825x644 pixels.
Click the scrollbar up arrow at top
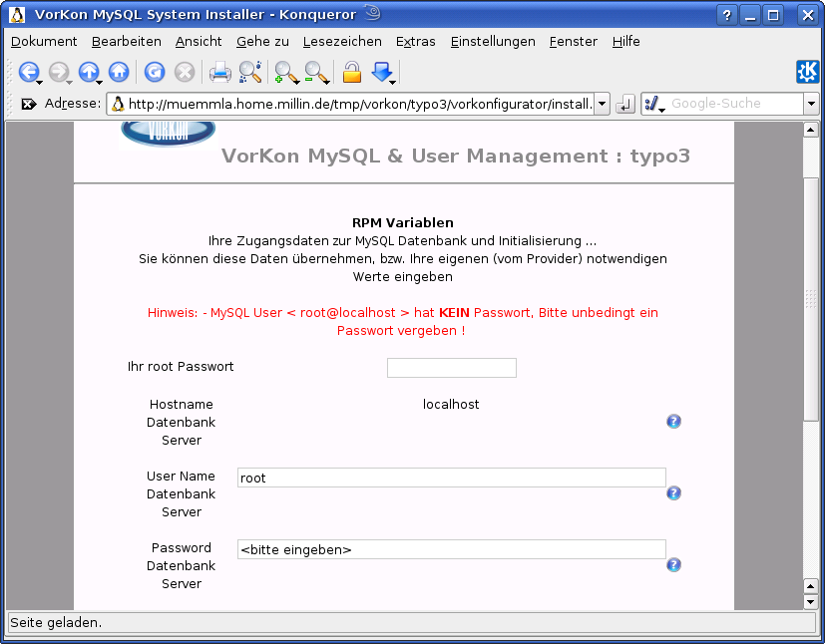(x=810, y=130)
